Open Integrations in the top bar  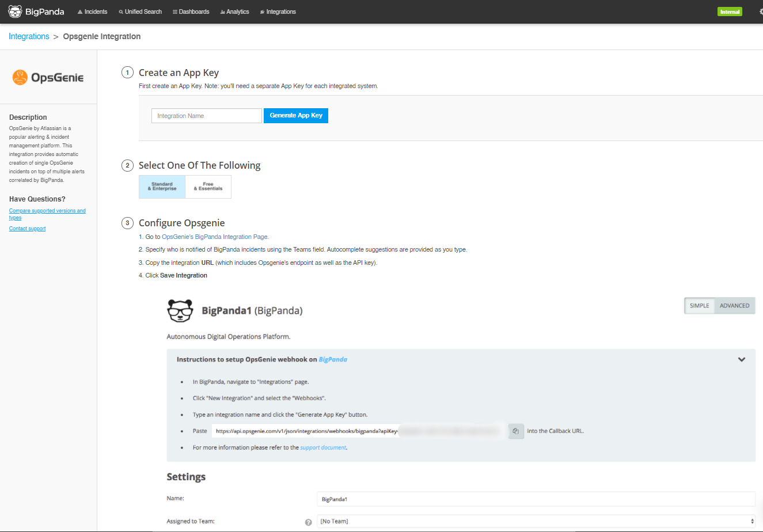coord(278,12)
